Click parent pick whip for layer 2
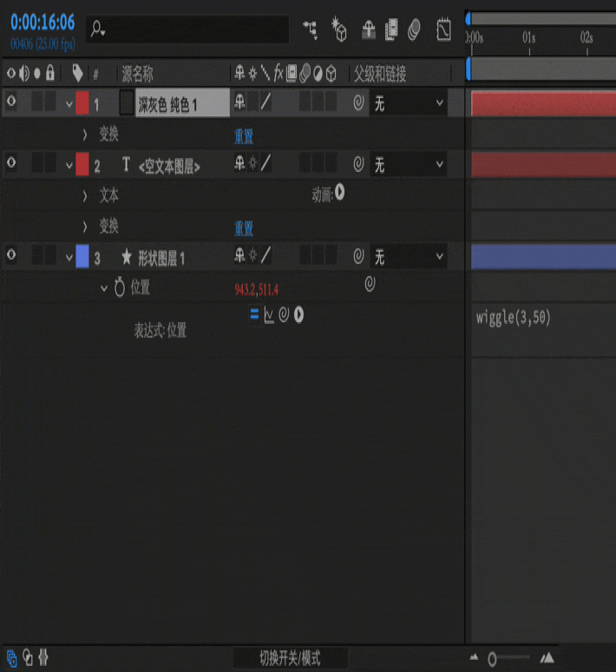 (x=358, y=164)
